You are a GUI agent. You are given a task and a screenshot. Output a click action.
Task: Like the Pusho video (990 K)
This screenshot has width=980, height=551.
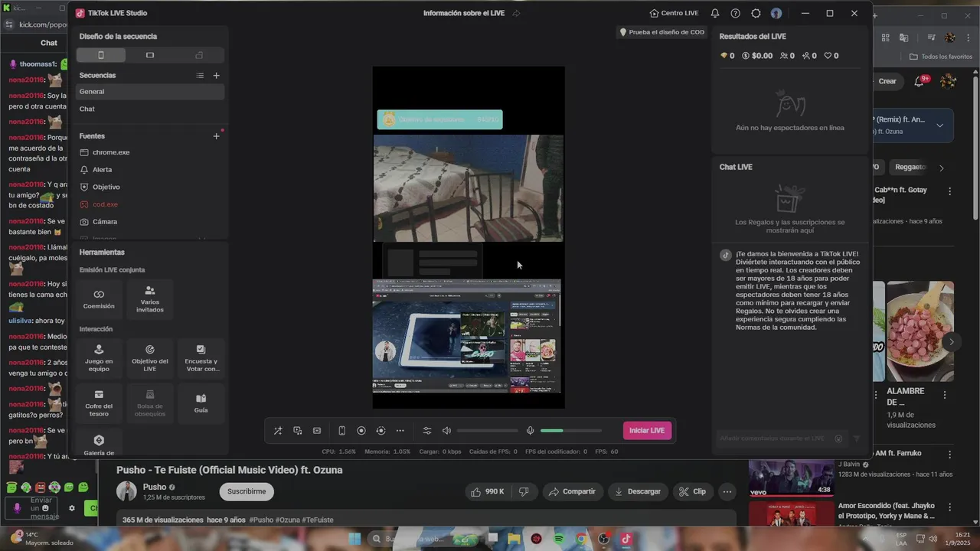487,491
